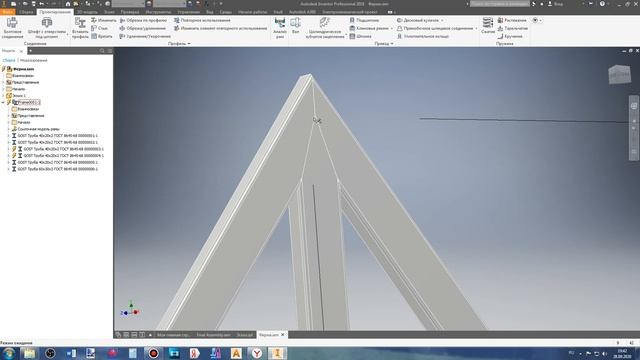Switch to Final Assembly.iam document tab

213,335
